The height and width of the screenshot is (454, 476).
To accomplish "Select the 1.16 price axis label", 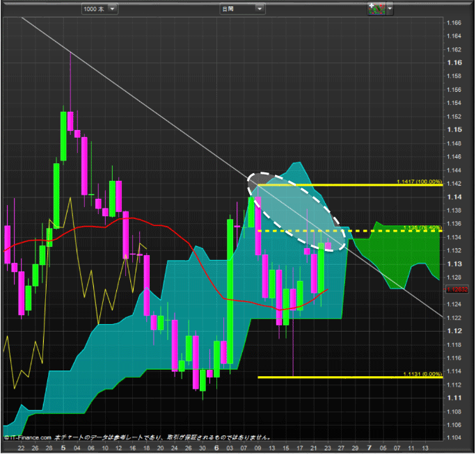I will (x=454, y=63).
